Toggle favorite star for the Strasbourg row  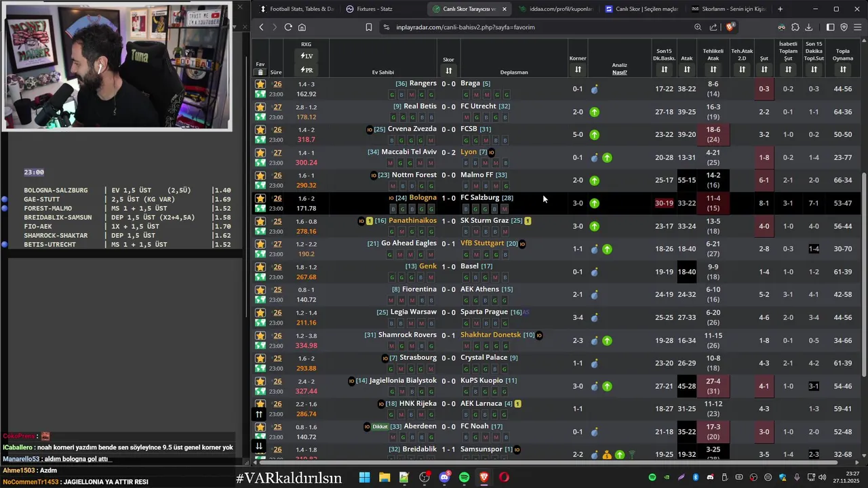point(260,359)
